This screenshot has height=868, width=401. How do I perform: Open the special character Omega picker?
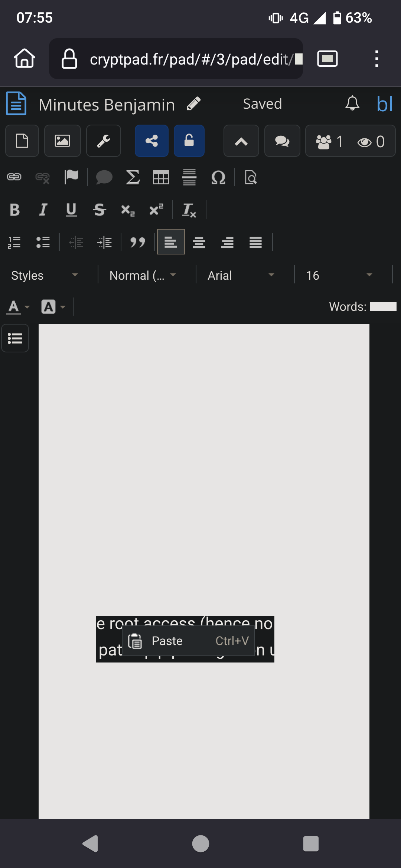pos(218,177)
